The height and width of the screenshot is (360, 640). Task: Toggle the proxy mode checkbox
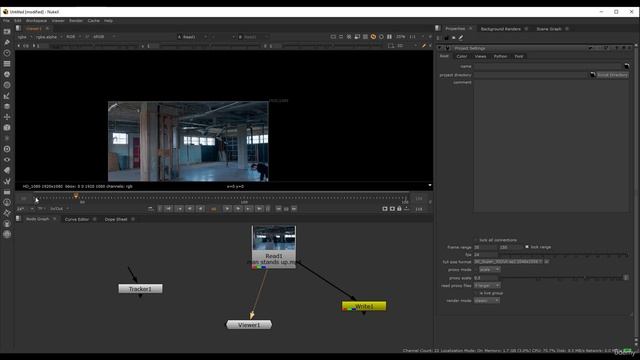pyautogui.click(x=476, y=270)
